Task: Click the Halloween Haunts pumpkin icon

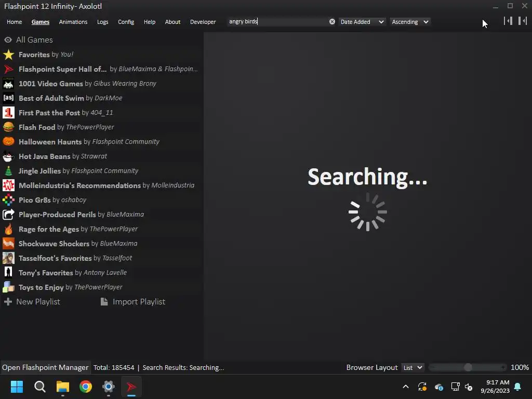Action: click(8, 142)
